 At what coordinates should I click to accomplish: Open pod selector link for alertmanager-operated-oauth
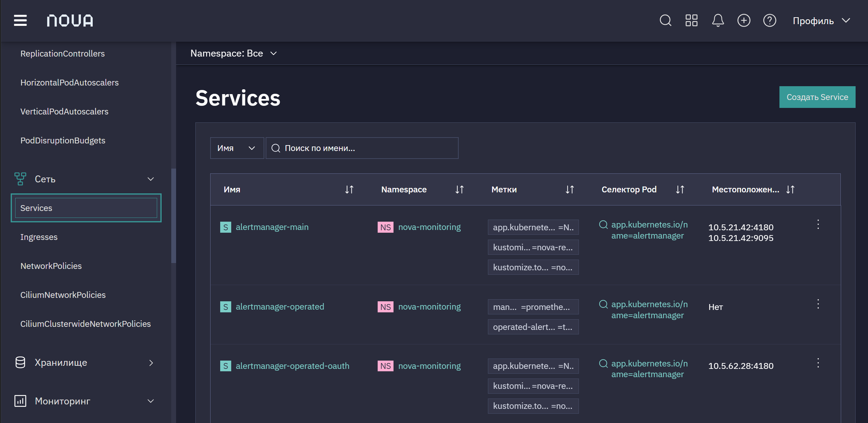tap(649, 369)
